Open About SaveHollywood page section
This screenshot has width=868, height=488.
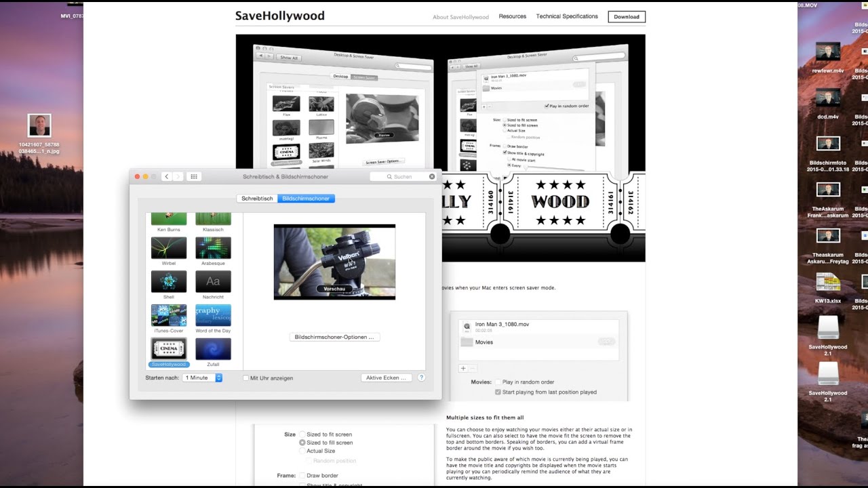pyautogui.click(x=460, y=17)
